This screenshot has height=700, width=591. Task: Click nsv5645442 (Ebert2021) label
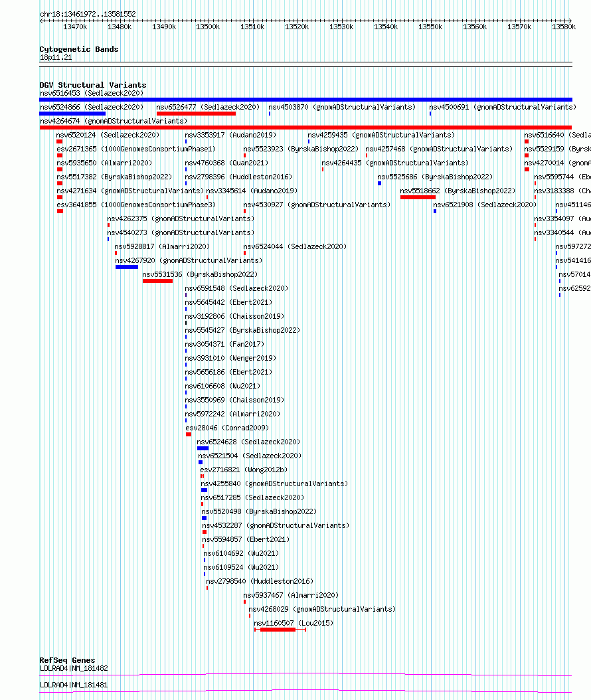click(x=228, y=302)
